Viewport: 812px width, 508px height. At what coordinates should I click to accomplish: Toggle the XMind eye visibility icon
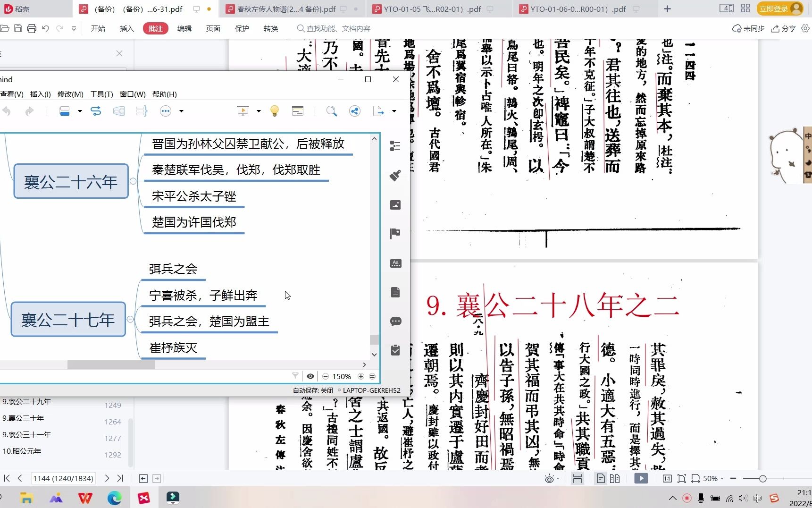(310, 376)
